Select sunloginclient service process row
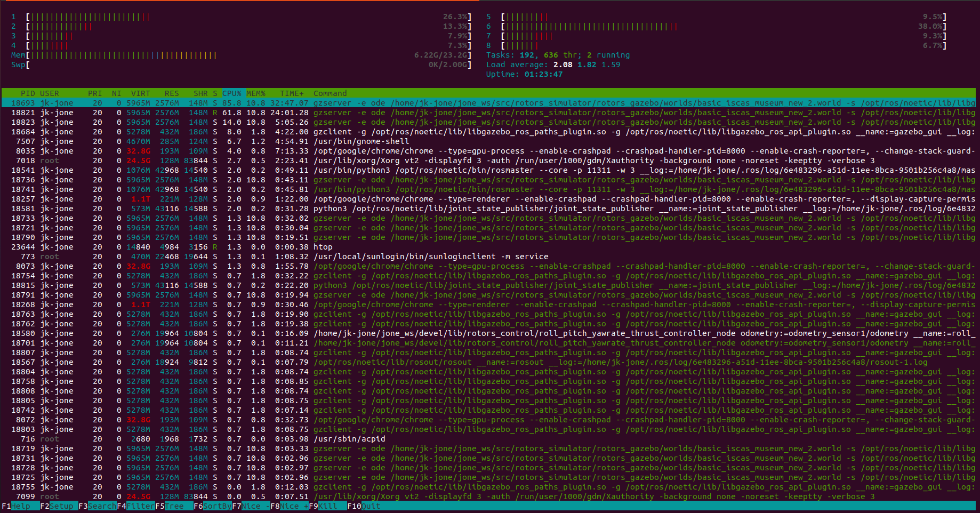 488,256
